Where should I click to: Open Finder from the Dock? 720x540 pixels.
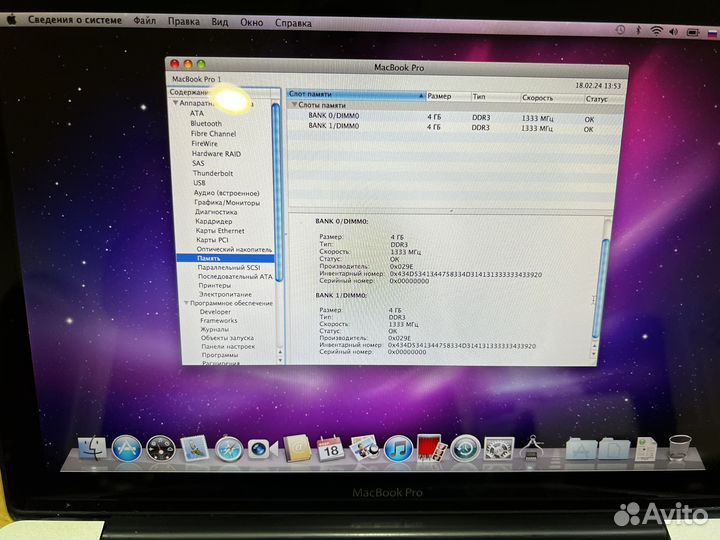click(93, 448)
